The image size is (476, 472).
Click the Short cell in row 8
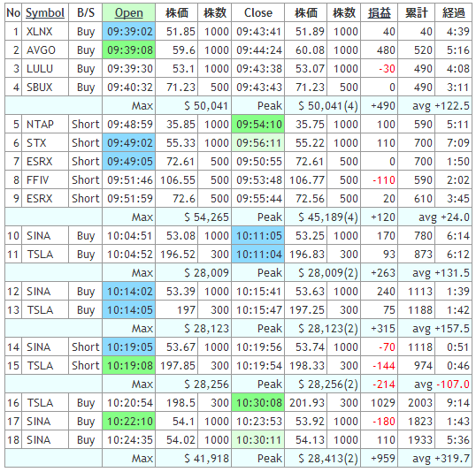(86, 180)
